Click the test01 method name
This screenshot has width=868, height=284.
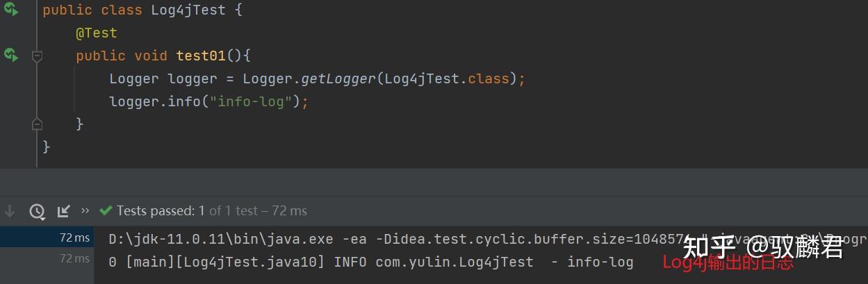(201, 56)
